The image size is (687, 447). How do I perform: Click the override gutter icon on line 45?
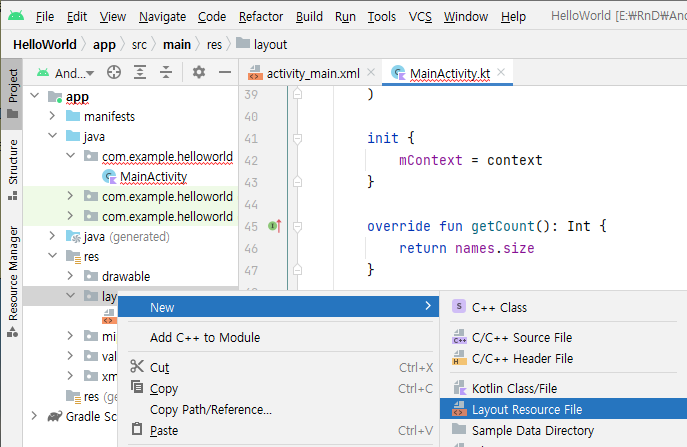(x=275, y=226)
